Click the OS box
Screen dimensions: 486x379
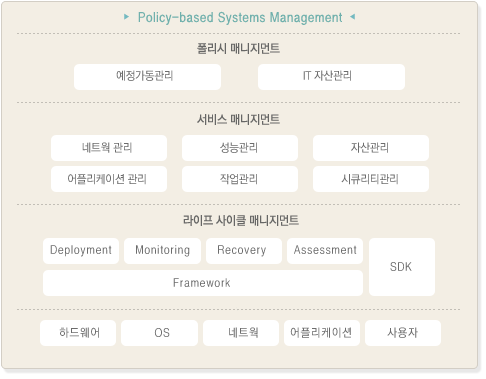[159, 333]
